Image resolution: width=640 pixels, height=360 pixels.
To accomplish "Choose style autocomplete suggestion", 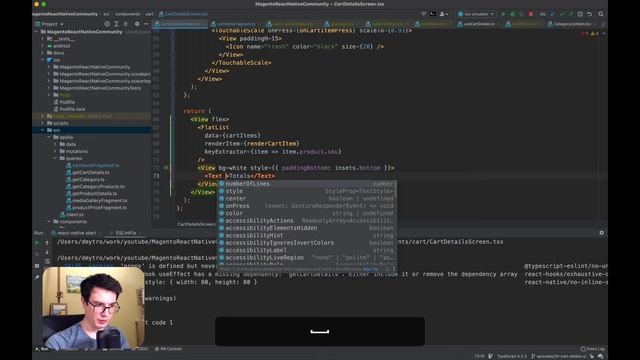I will click(306, 191).
